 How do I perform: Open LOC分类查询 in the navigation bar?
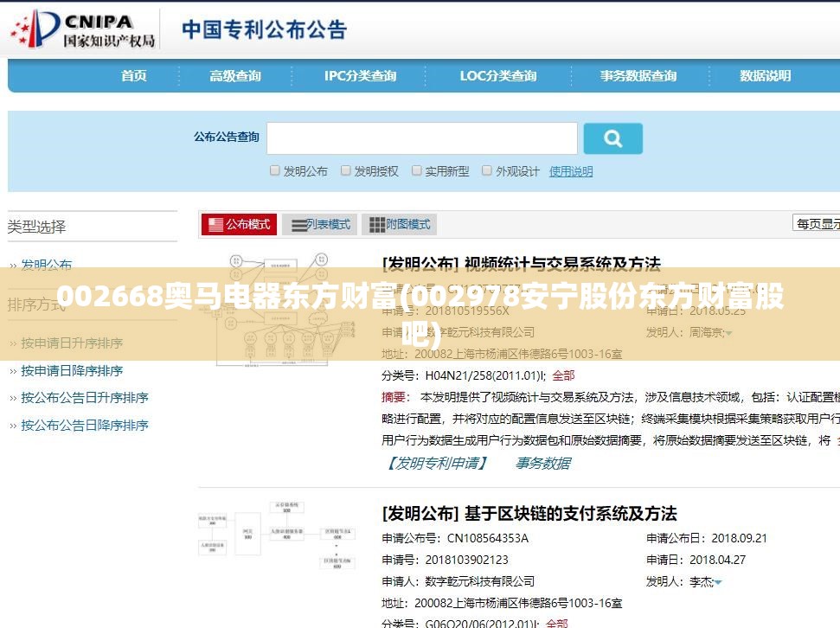498,75
